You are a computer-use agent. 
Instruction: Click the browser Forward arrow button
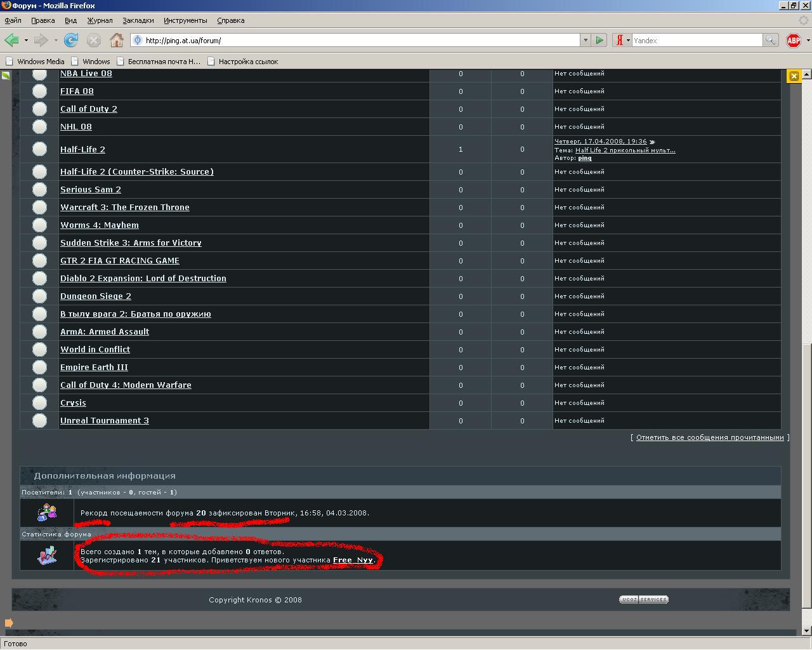pos(41,40)
